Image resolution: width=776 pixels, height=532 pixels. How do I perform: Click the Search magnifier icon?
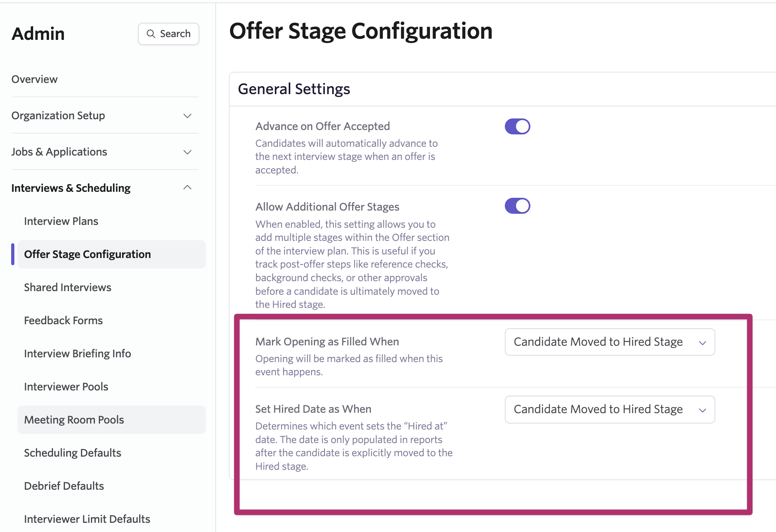click(x=151, y=34)
